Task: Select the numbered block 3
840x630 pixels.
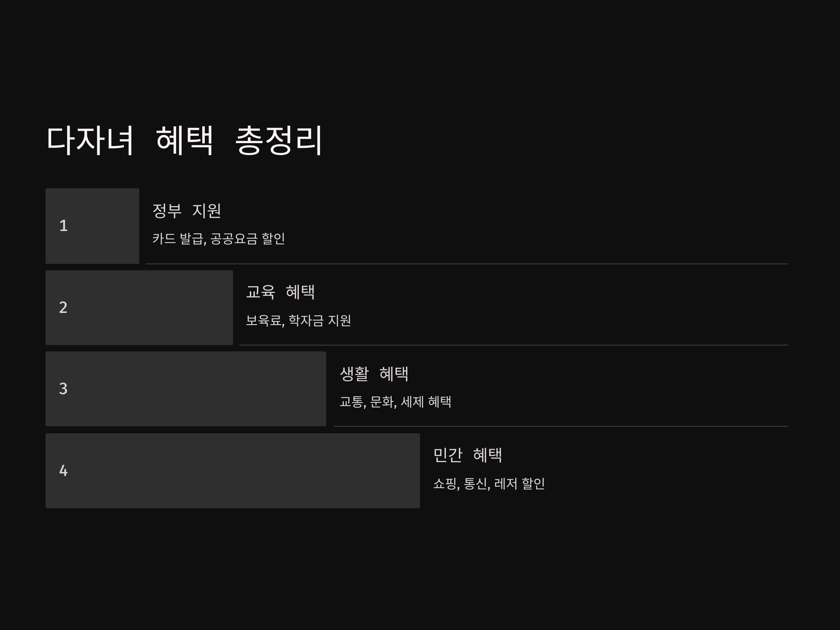Action: coord(186,389)
